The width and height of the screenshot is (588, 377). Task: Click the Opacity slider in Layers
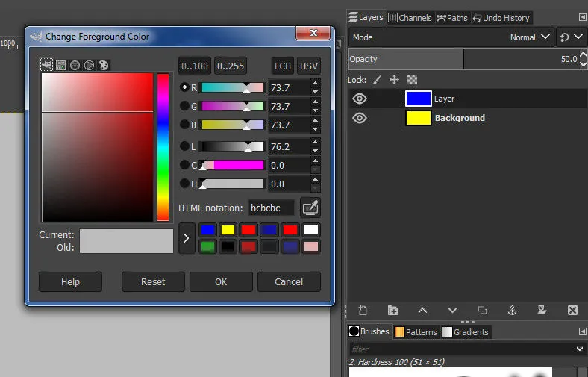(x=464, y=59)
